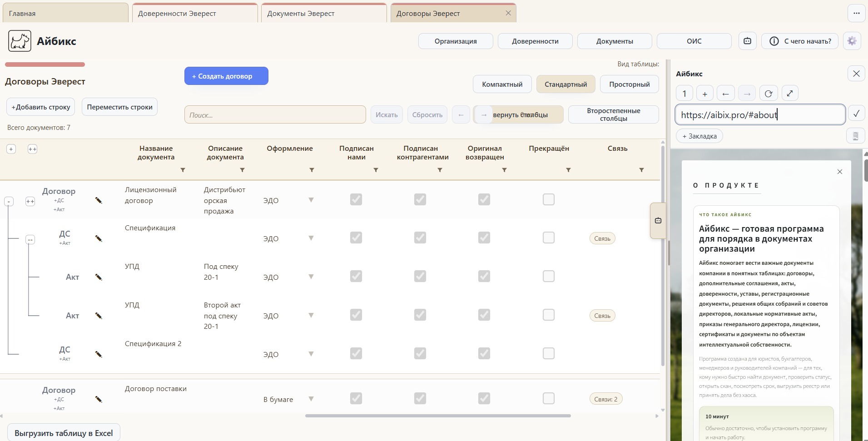Image resolution: width=868 pixels, height=441 pixels.
Task: Click the three-dots menu at top right
Action: click(x=856, y=13)
